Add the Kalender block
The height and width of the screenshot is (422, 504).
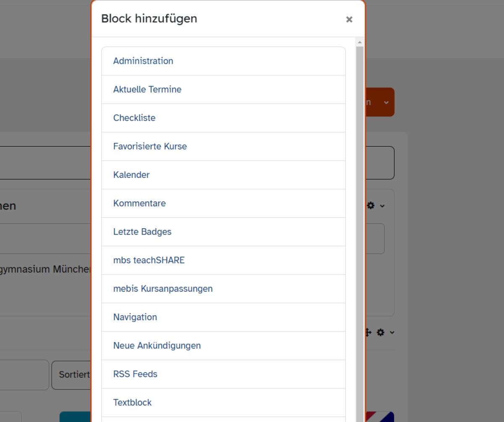coord(223,175)
